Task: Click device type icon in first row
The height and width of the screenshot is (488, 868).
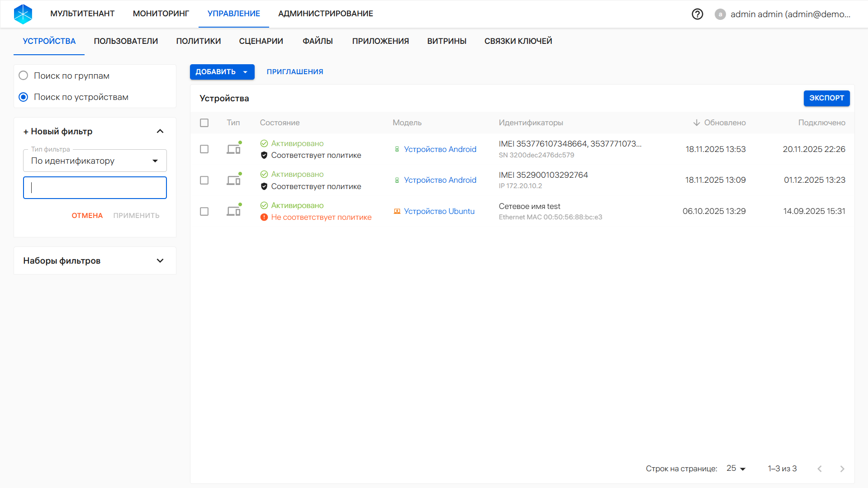Action: coord(233,149)
